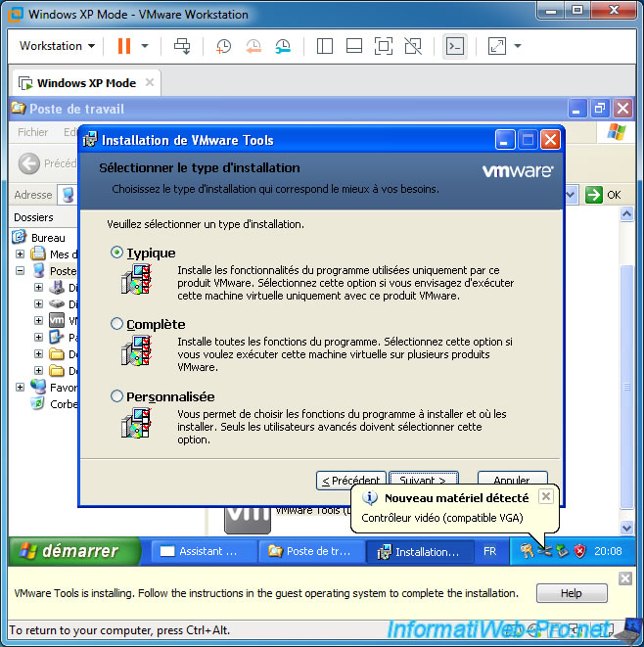This screenshot has height=647, width=644.
Task: Select the Typique installation option
Action: (x=116, y=253)
